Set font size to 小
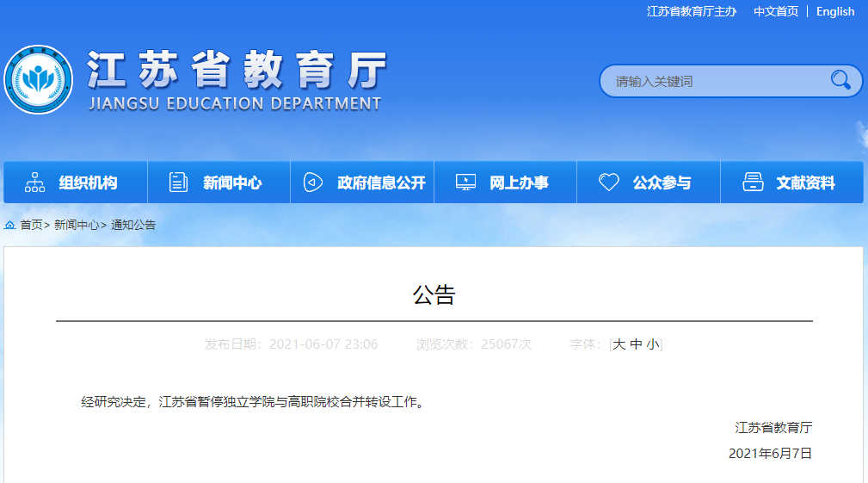Image resolution: width=868 pixels, height=483 pixels. point(653,344)
